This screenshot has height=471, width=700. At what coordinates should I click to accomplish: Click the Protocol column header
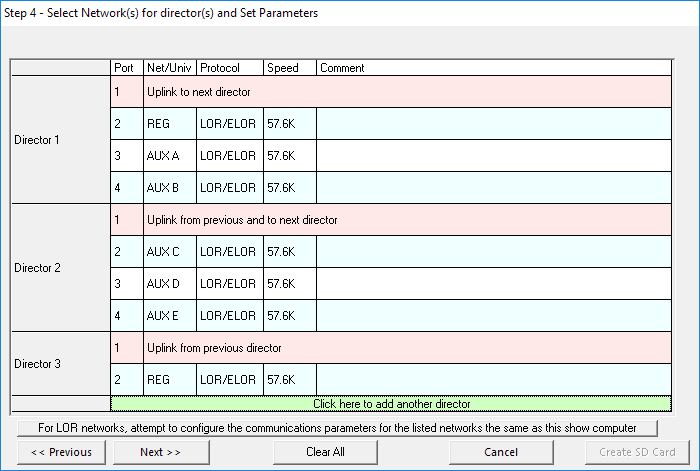pyautogui.click(x=229, y=68)
